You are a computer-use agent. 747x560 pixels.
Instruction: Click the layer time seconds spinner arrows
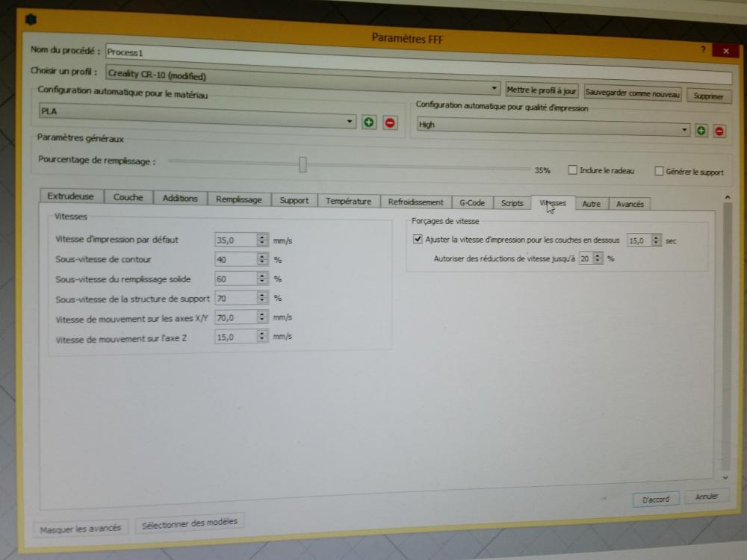(657, 240)
